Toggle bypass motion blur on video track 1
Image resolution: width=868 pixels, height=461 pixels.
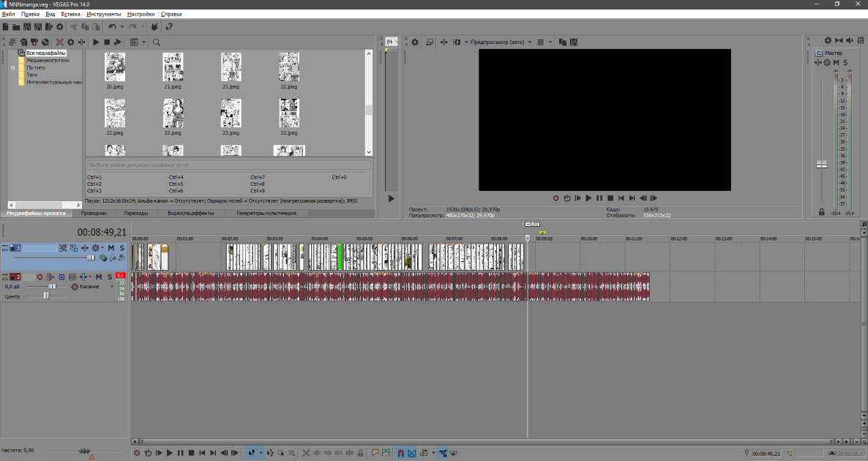click(x=63, y=248)
